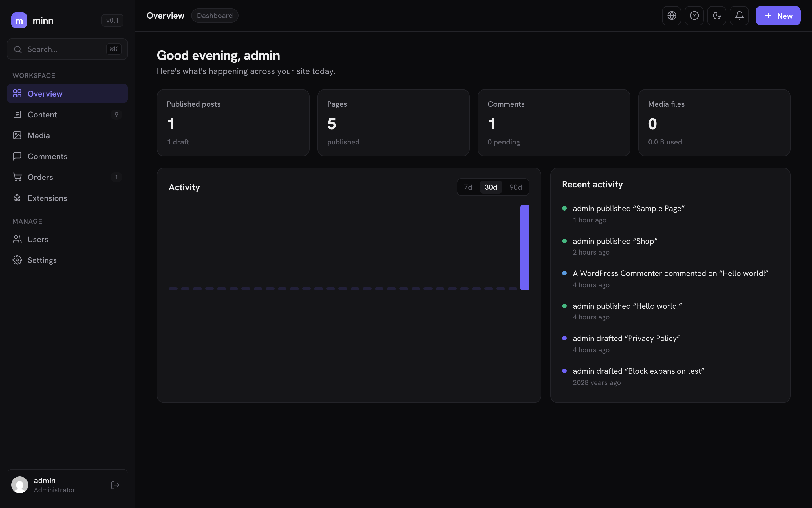The image size is (812, 508).
Task: Click 'admin published “Shop”' entry
Action: click(x=615, y=241)
